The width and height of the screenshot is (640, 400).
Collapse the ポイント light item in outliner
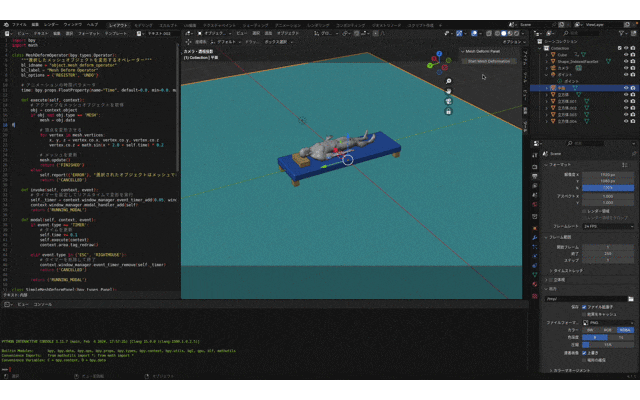pyautogui.click(x=547, y=75)
